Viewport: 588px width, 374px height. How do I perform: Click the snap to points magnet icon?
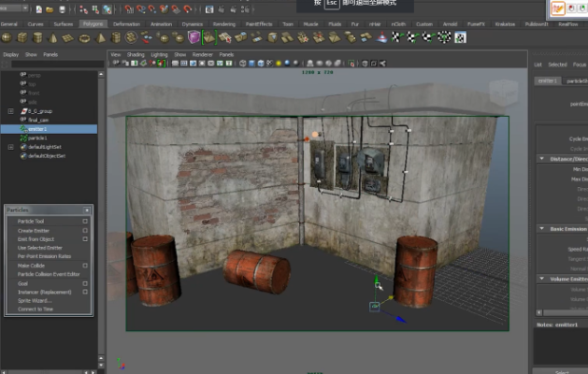[151, 9]
